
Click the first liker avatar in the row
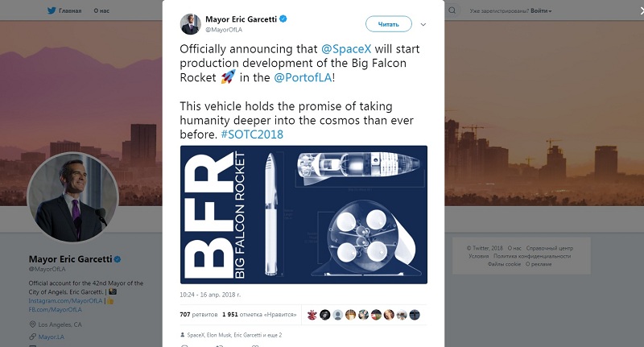pyautogui.click(x=312, y=315)
